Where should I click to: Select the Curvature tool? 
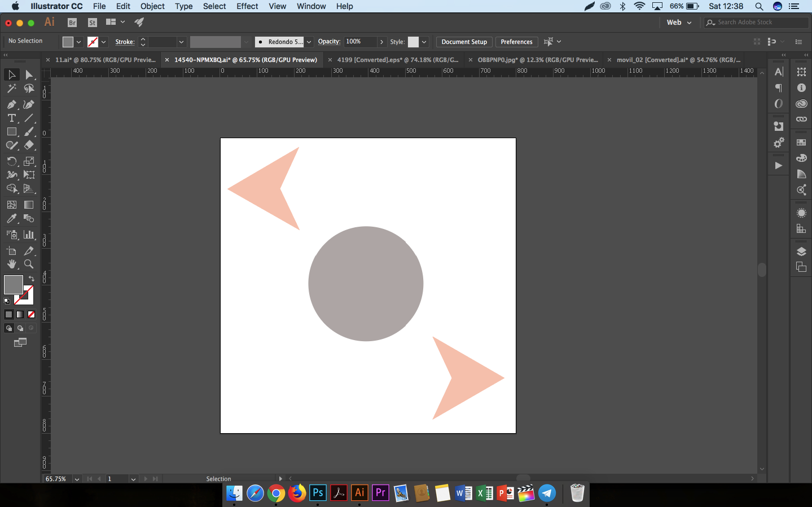click(x=29, y=104)
